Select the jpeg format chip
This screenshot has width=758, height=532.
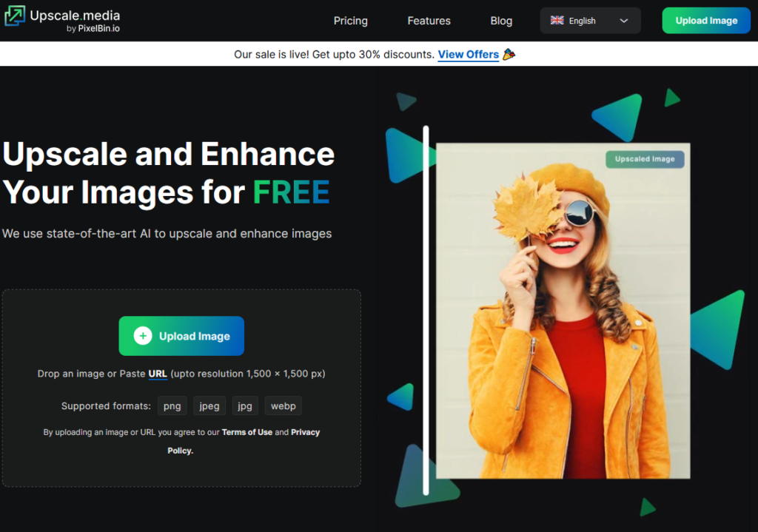(x=209, y=405)
